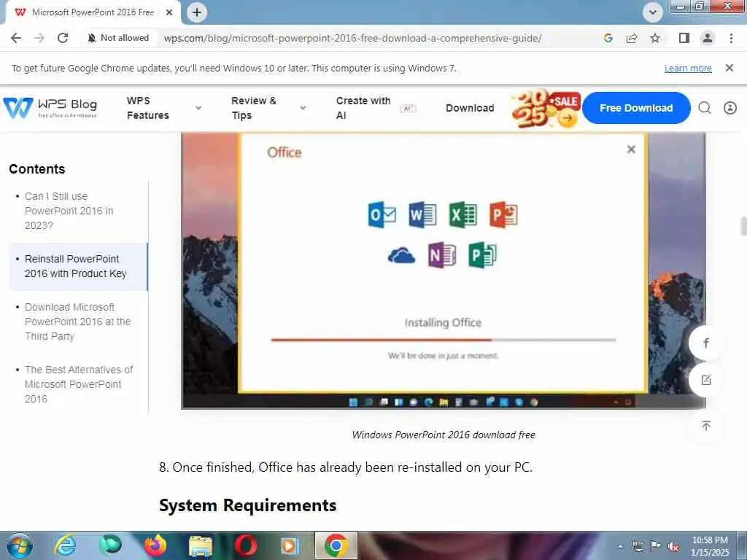Open the Action Center flag icon

pos(656,546)
